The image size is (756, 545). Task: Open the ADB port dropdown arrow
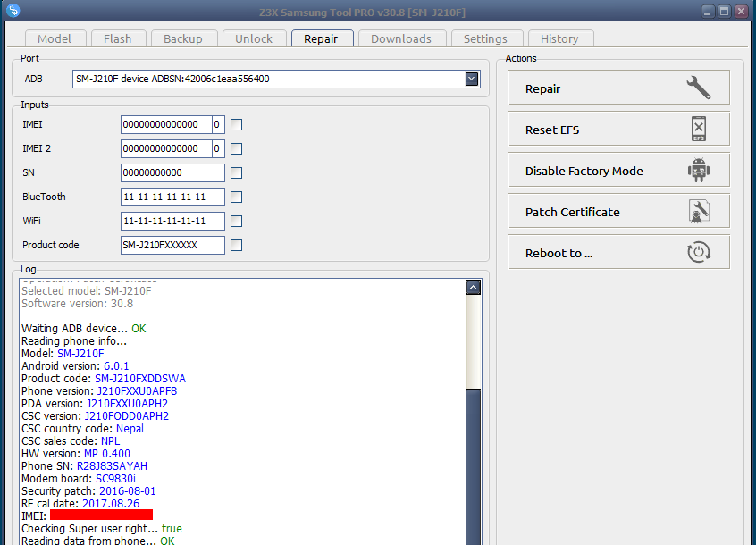[472, 79]
